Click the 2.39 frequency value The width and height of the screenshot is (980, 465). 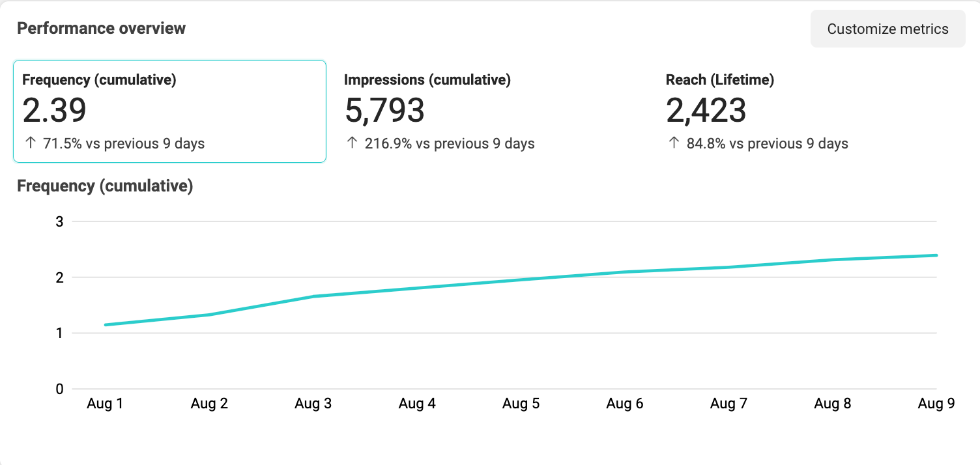(x=54, y=110)
